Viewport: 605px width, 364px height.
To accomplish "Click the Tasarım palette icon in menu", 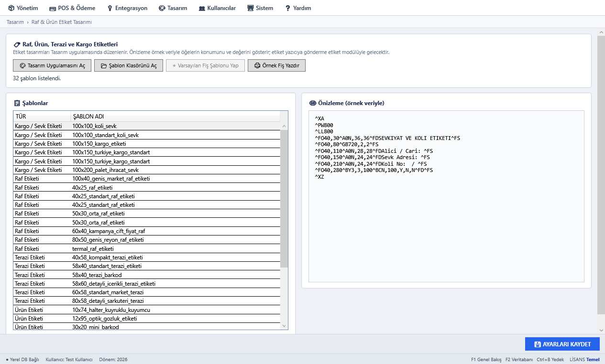I will [x=162, y=8].
